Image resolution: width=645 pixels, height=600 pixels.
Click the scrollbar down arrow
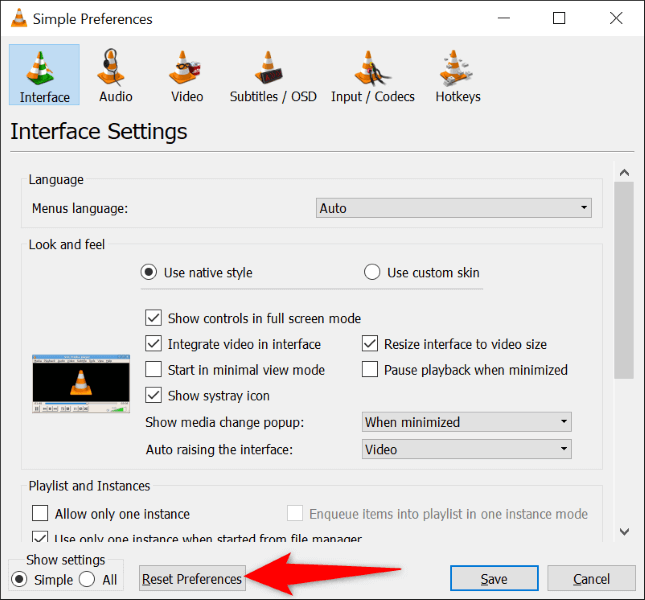click(x=624, y=532)
